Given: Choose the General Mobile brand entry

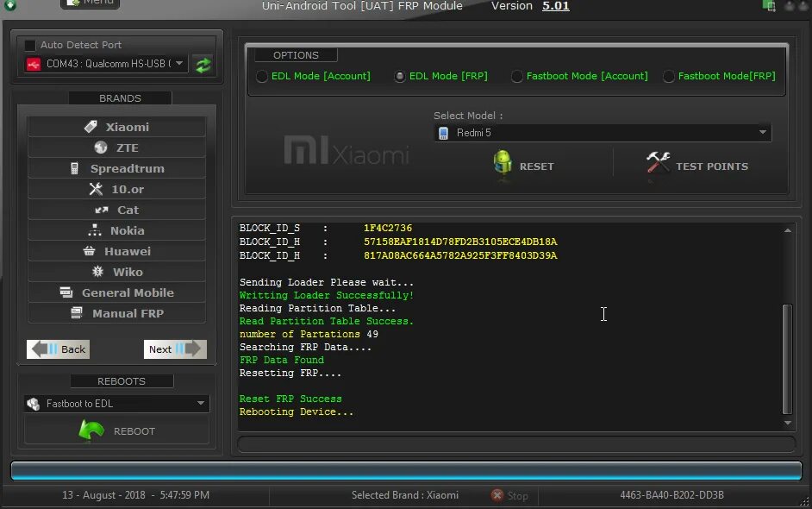Looking at the screenshot, I should tap(116, 292).
